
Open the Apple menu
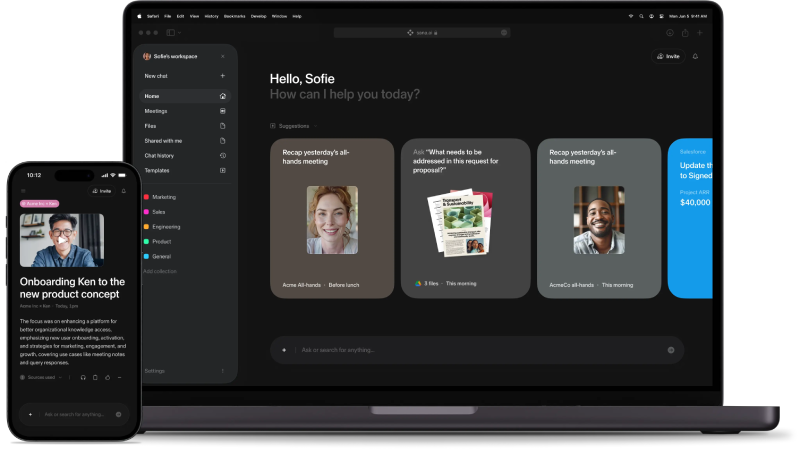139,16
